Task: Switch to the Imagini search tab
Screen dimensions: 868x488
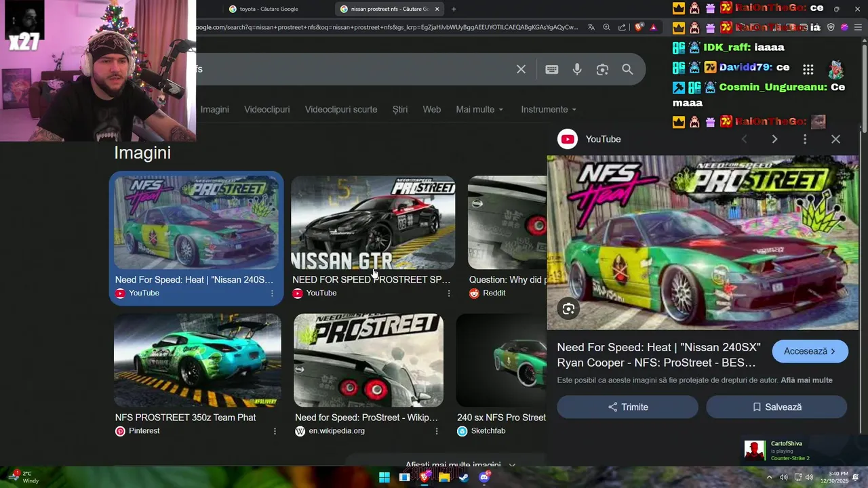Action: [214, 109]
